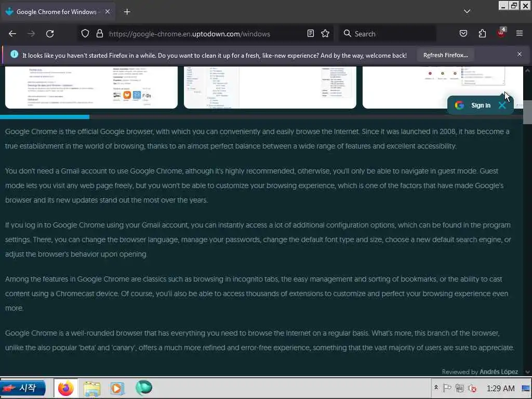Click the reviewer link Andrés López
Viewport: 532px width, 399px height.
[499, 372]
